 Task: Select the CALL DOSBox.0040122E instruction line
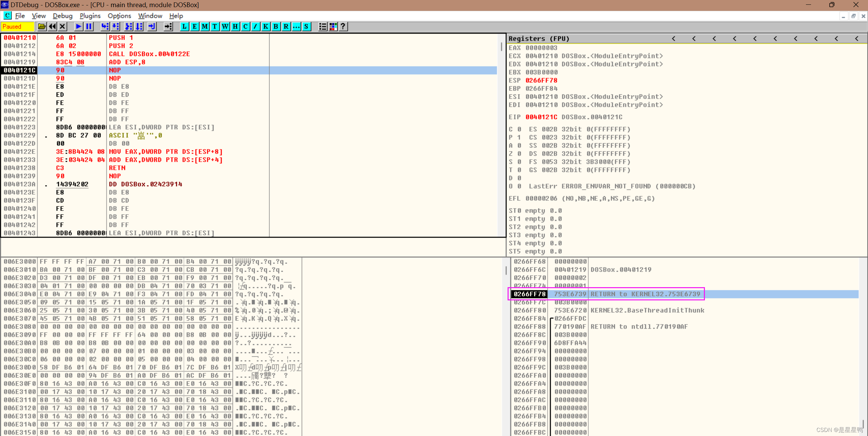pyautogui.click(x=149, y=54)
